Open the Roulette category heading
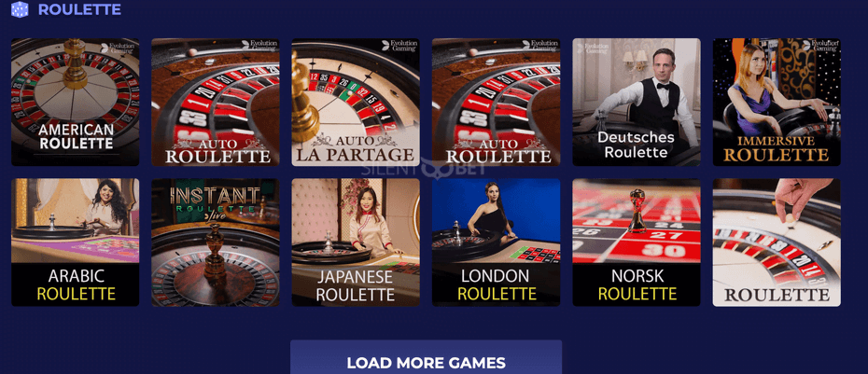This screenshot has height=374, width=868. (x=79, y=9)
